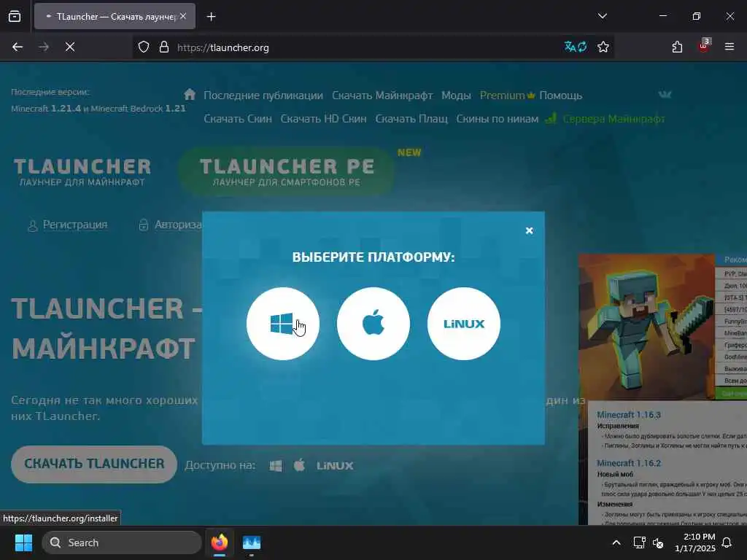Click the TLauncher logo

[82, 171]
